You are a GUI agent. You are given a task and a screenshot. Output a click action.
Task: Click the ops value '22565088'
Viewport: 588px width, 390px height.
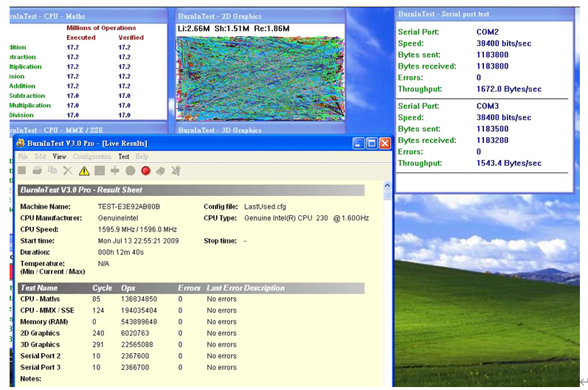click(x=137, y=344)
